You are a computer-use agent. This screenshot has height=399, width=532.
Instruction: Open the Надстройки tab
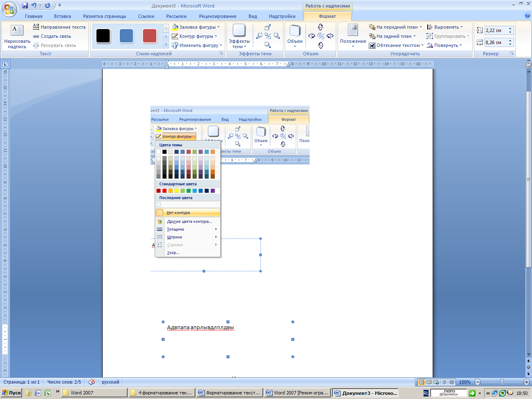click(282, 16)
